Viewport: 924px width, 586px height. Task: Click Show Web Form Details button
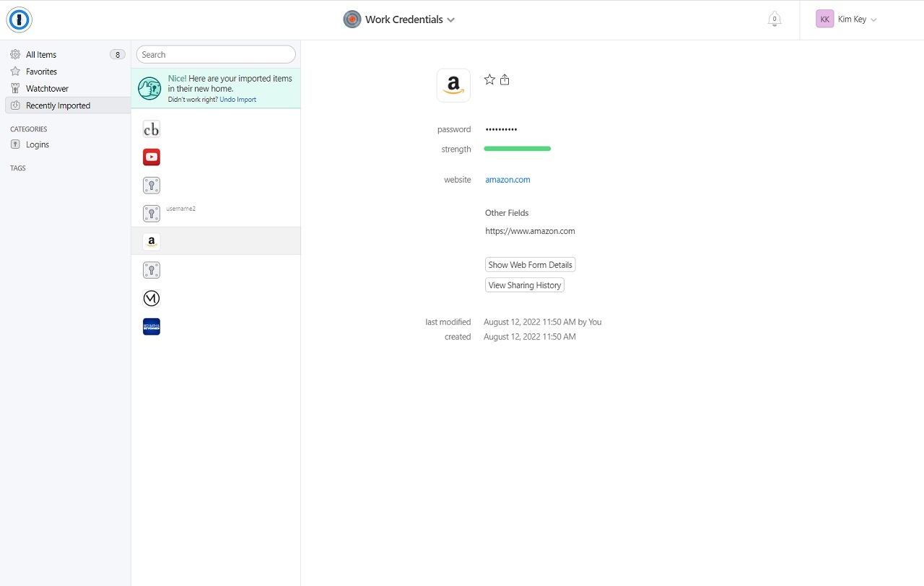(x=530, y=265)
